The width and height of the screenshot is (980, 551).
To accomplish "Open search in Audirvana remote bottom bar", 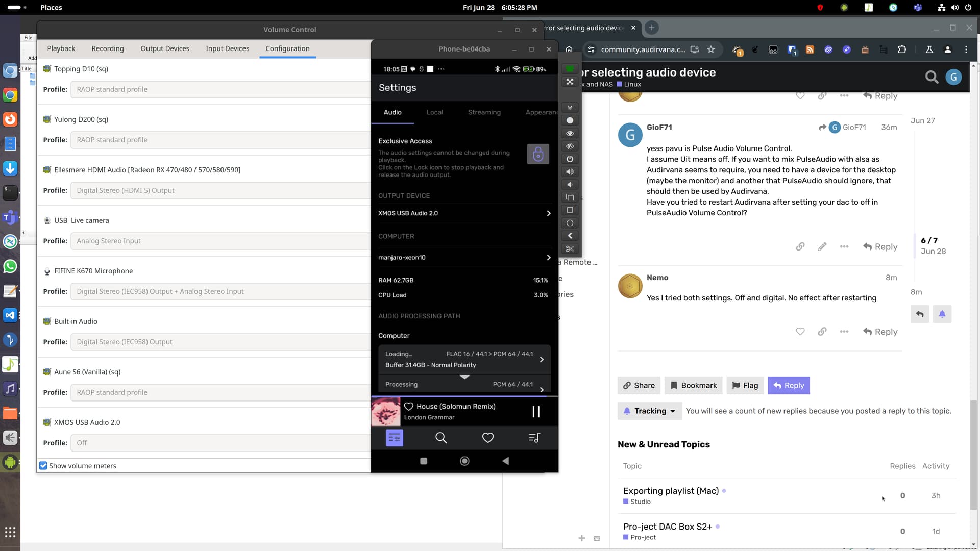I will (x=441, y=438).
